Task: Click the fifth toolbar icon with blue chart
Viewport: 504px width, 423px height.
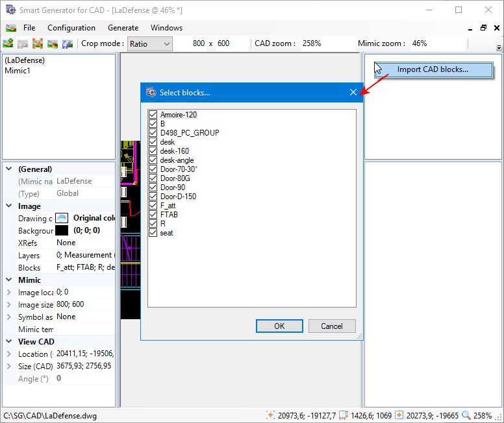Action: pyautogui.click(x=67, y=44)
